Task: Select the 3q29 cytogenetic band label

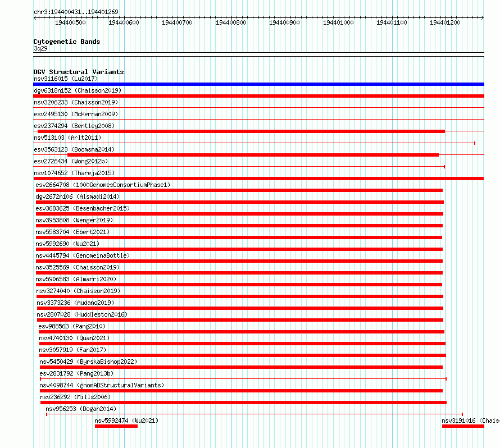Action: (x=40, y=48)
